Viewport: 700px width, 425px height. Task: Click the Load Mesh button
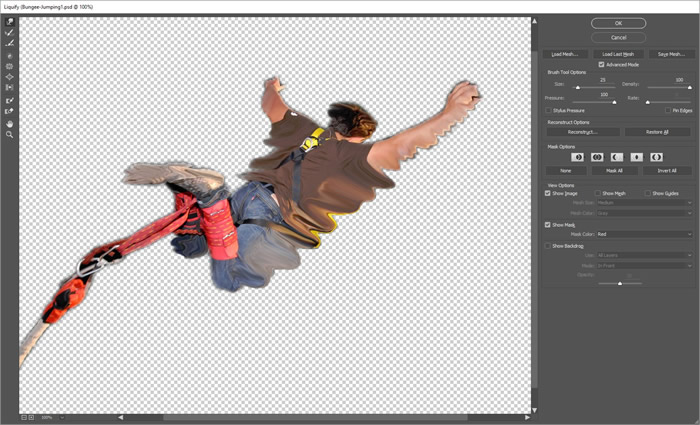[x=566, y=53]
